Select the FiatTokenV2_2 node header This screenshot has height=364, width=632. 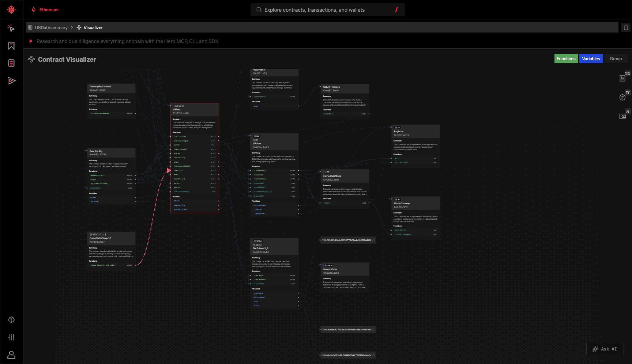(274, 246)
